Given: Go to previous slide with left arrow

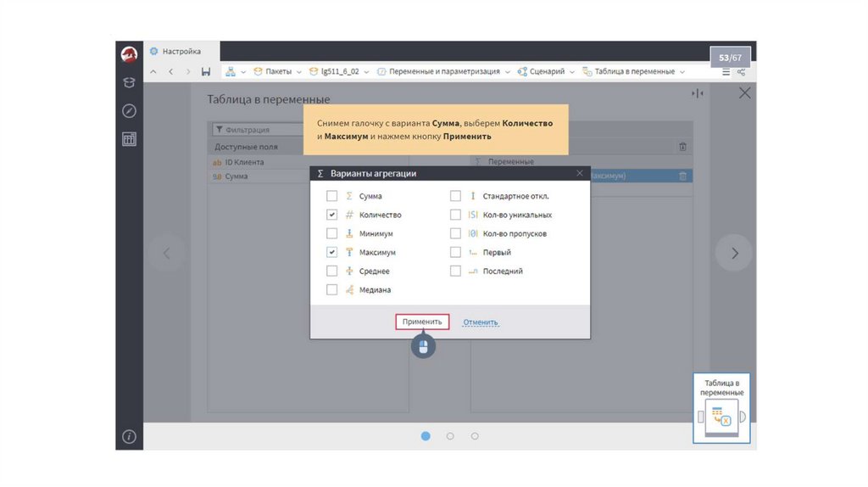Looking at the screenshot, I should pyautogui.click(x=166, y=253).
